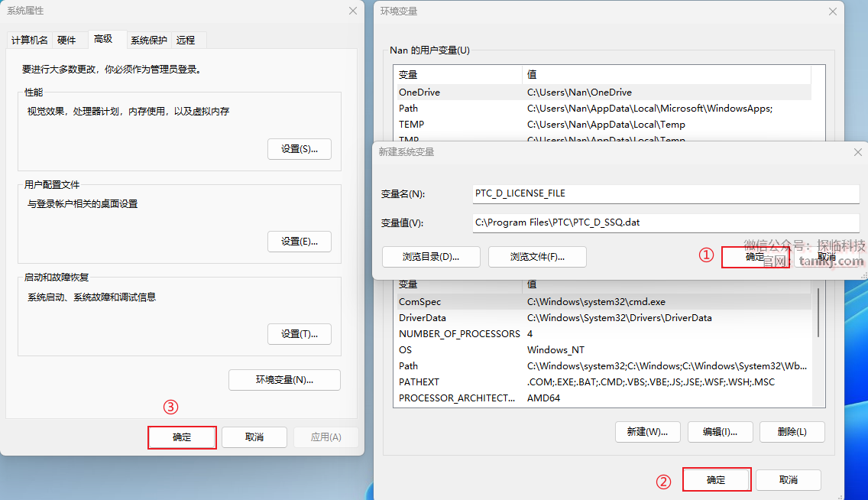Click the 环境变量(N) button
Screen dimensions: 868x500
coord(284,380)
